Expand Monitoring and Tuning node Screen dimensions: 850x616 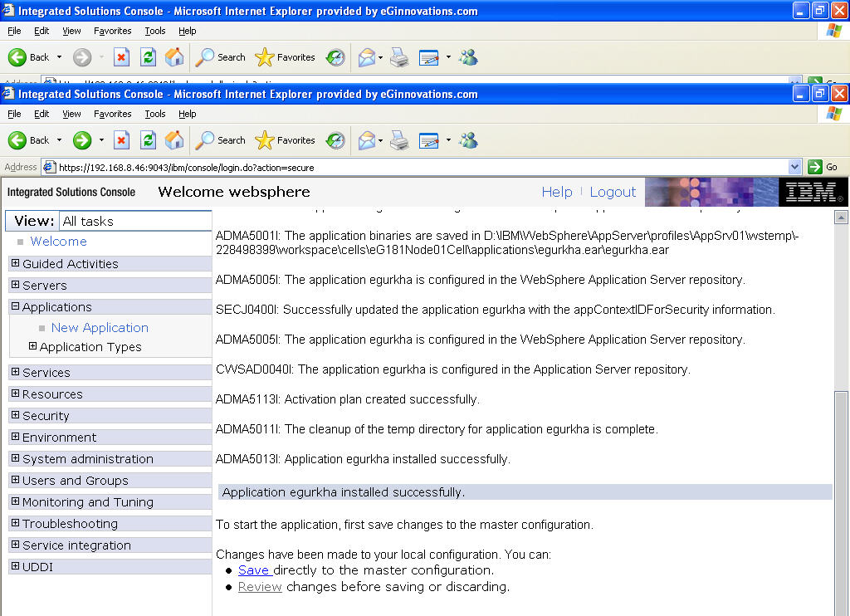(15, 501)
